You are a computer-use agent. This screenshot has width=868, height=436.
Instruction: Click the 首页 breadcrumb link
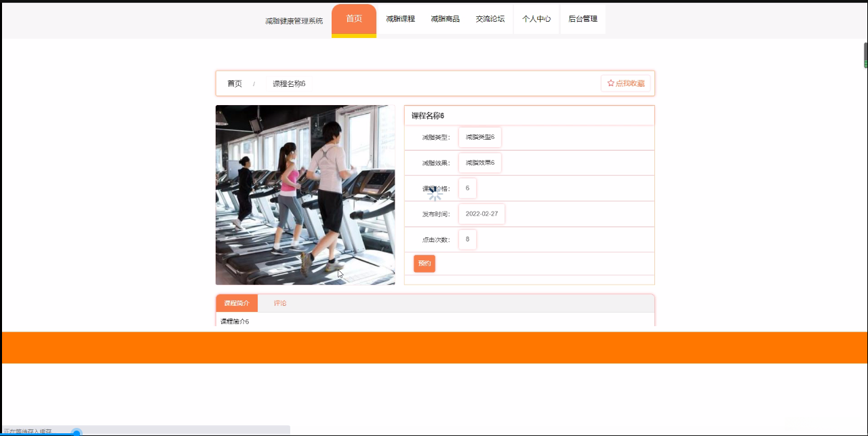tap(235, 83)
